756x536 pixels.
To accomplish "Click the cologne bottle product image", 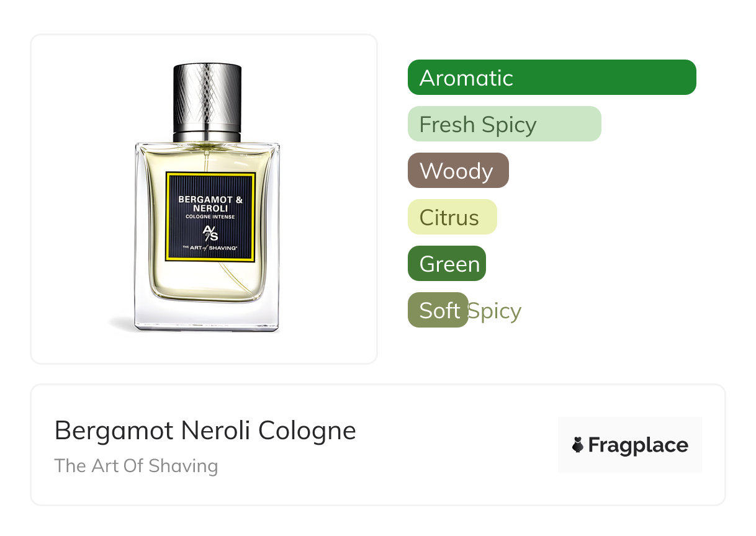I will pos(207,197).
